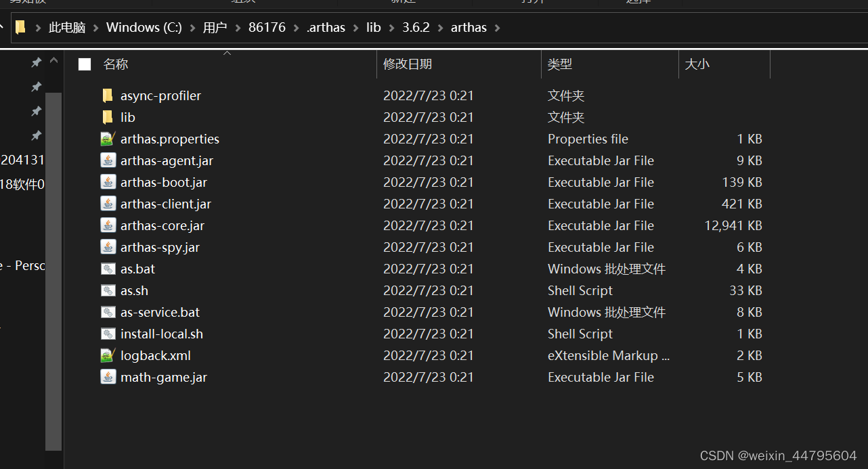This screenshot has width=868, height=469.
Task: Navigate to 86176 breadcrumb
Action: click(267, 28)
